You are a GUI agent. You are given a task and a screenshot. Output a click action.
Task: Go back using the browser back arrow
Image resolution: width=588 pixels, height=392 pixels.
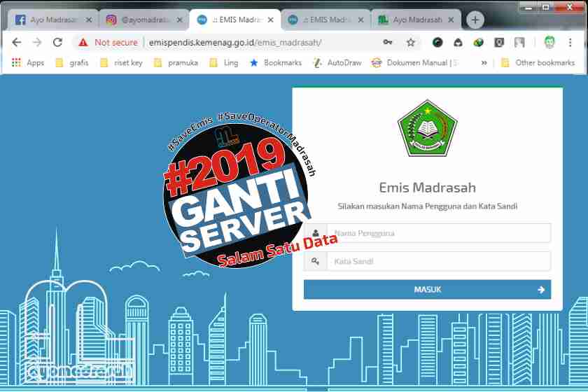click(17, 43)
